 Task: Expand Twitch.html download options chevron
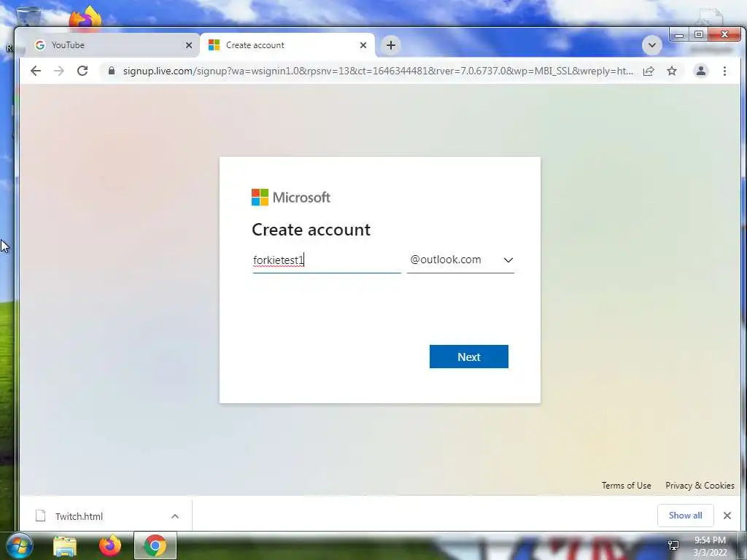[x=175, y=516]
